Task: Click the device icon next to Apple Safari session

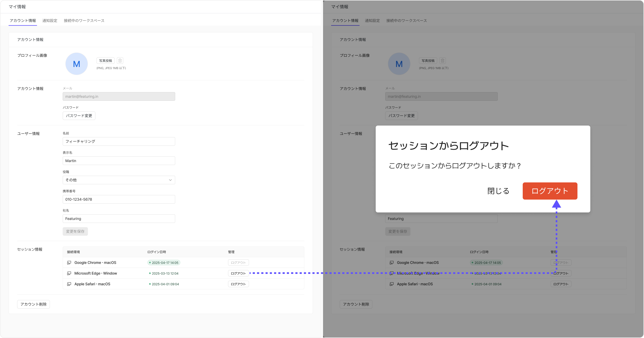Action: [x=69, y=284]
